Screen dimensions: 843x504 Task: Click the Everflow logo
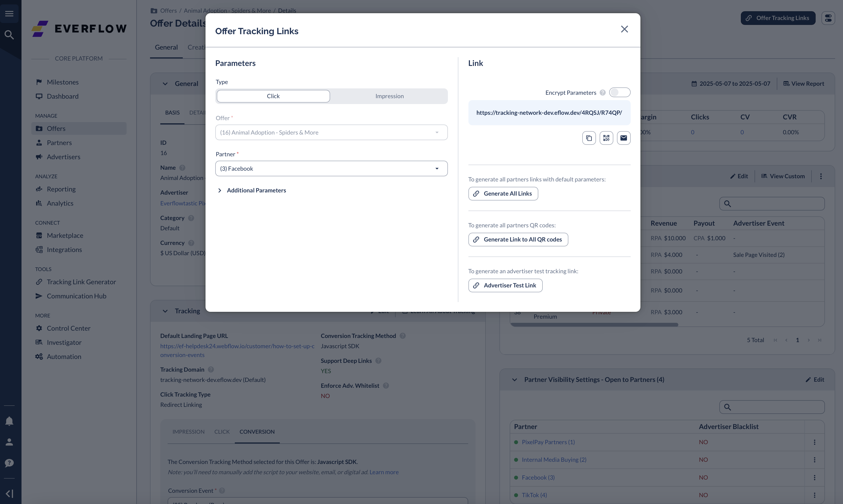click(x=79, y=29)
